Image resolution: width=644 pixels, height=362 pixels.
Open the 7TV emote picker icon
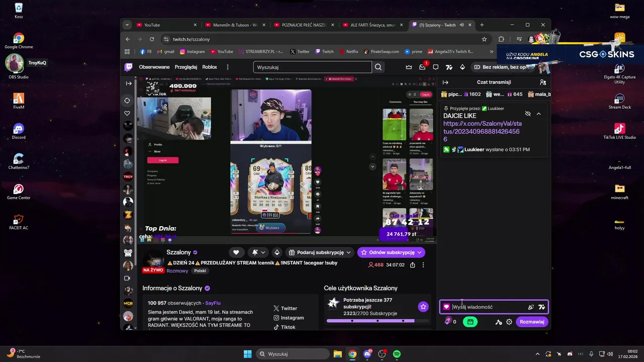pos(542,307)
